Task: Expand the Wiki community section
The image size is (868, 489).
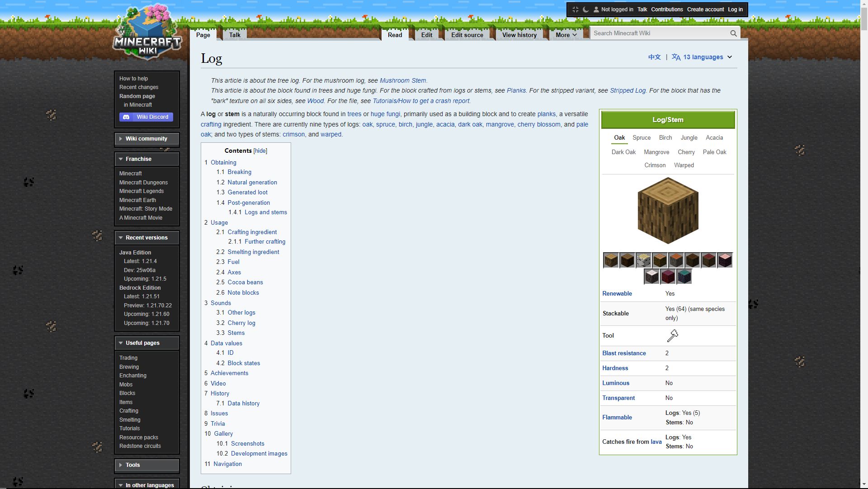Action: coord(147,139)
